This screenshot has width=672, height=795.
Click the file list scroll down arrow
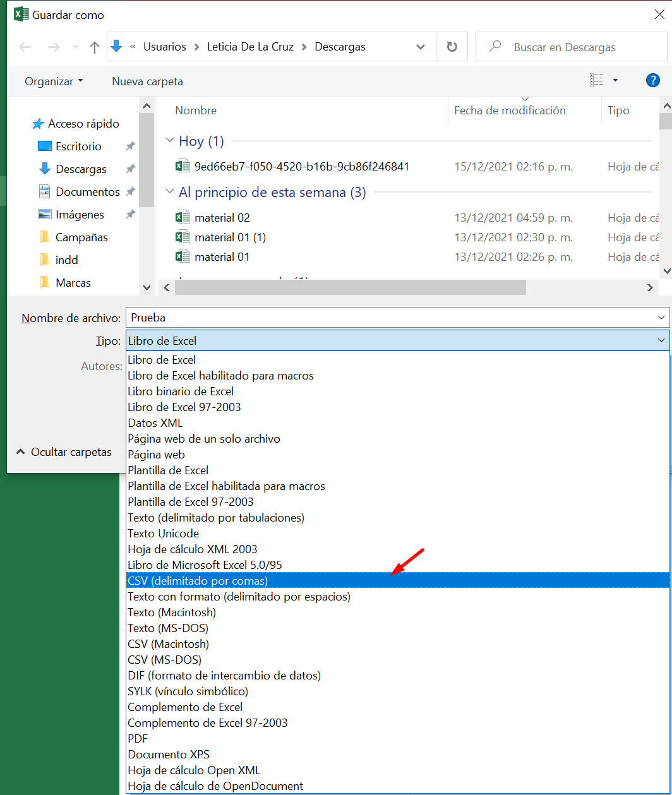(666, 270)
